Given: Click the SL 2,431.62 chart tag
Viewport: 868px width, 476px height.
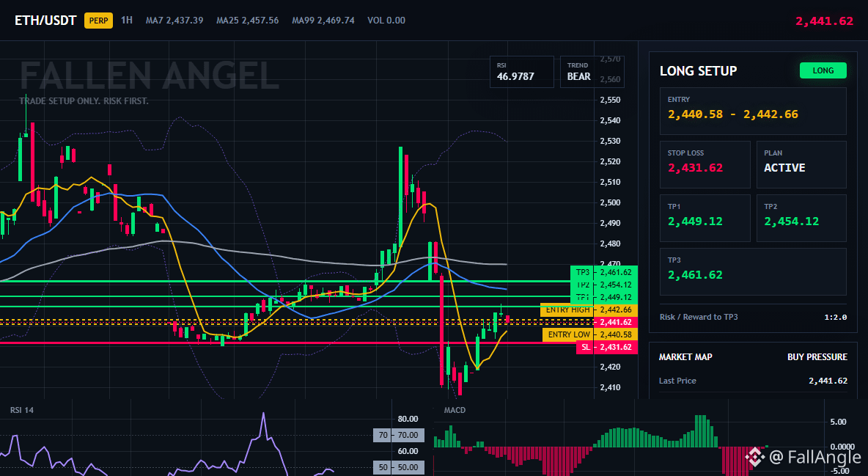Looking at the screenshot, I should point(607,348).
